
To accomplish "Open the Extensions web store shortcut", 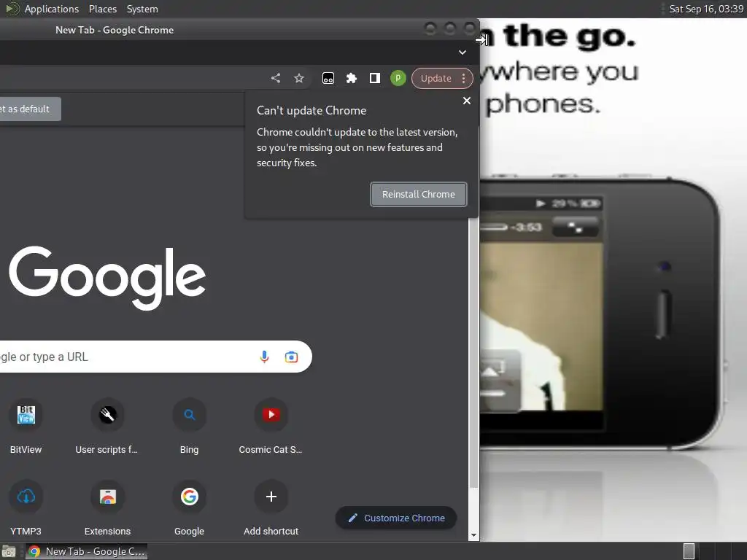I will pos(107,507).
